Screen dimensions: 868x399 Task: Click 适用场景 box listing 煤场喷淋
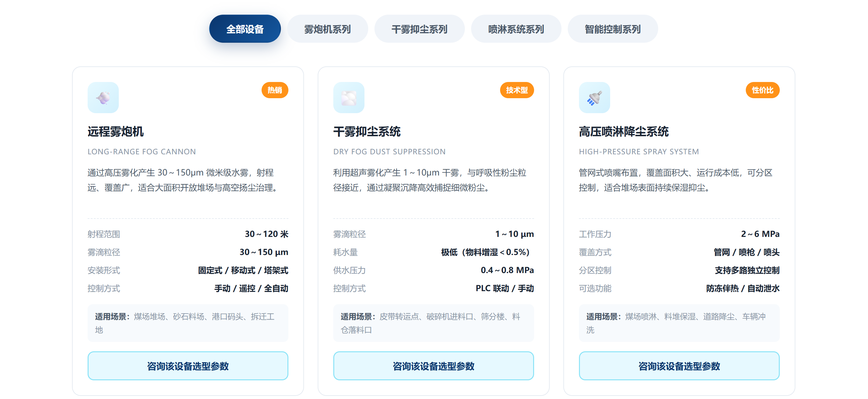tap(679, 323)
